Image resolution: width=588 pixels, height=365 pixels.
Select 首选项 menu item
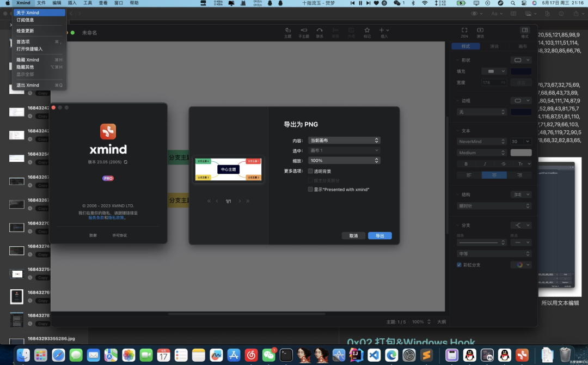pyautogui.click(x=39, y=41)
